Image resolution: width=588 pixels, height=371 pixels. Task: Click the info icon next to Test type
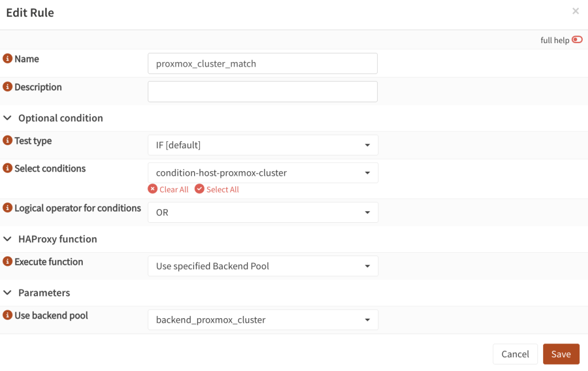[7, 140]
